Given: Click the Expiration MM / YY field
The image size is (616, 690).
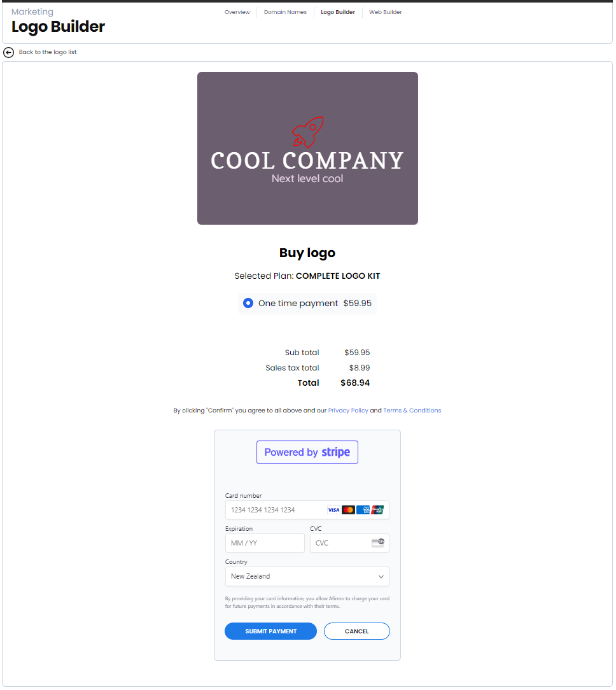Looking at the screenshot, I should [x=265, y=544].
